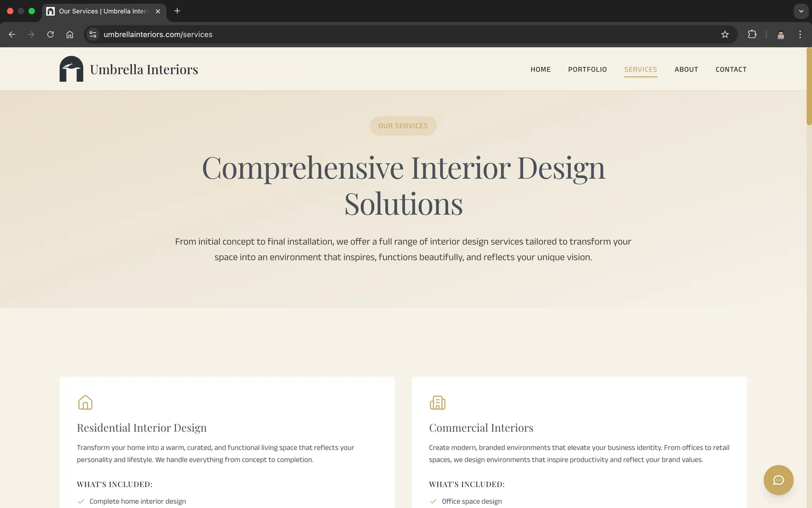This screenshot has height=508, width=812.
Task: Select the house icon above Residential Interior Design
Action: (x=85, y=403)
